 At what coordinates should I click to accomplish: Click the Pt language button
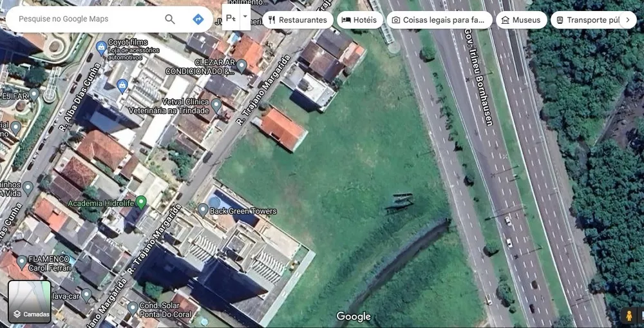click(x=231, y=17)
